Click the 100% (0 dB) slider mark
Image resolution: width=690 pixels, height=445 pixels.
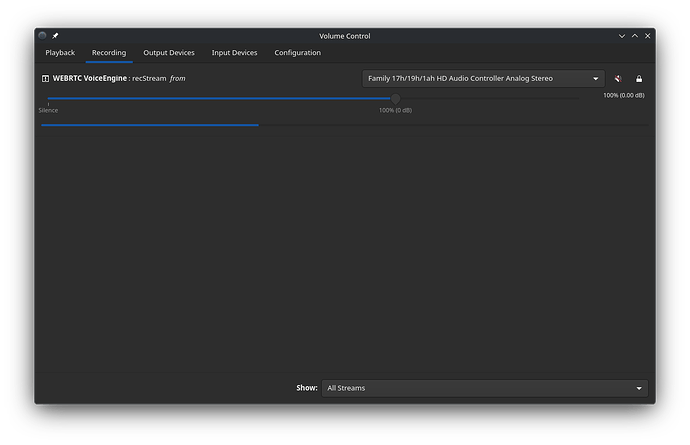[395, 110]
